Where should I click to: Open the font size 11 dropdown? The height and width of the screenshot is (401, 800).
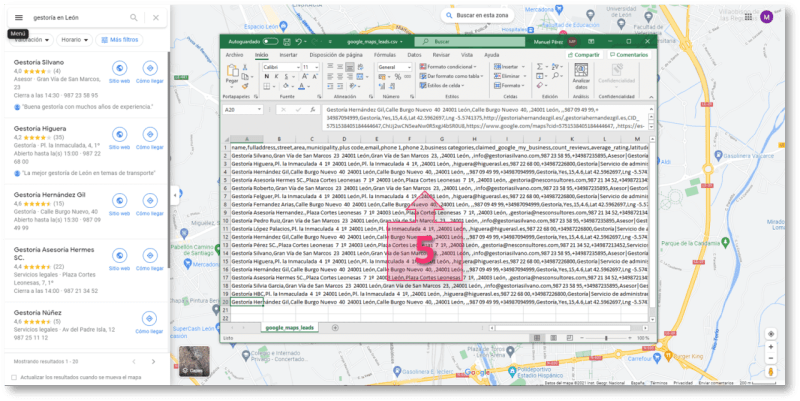coord(316,67)
